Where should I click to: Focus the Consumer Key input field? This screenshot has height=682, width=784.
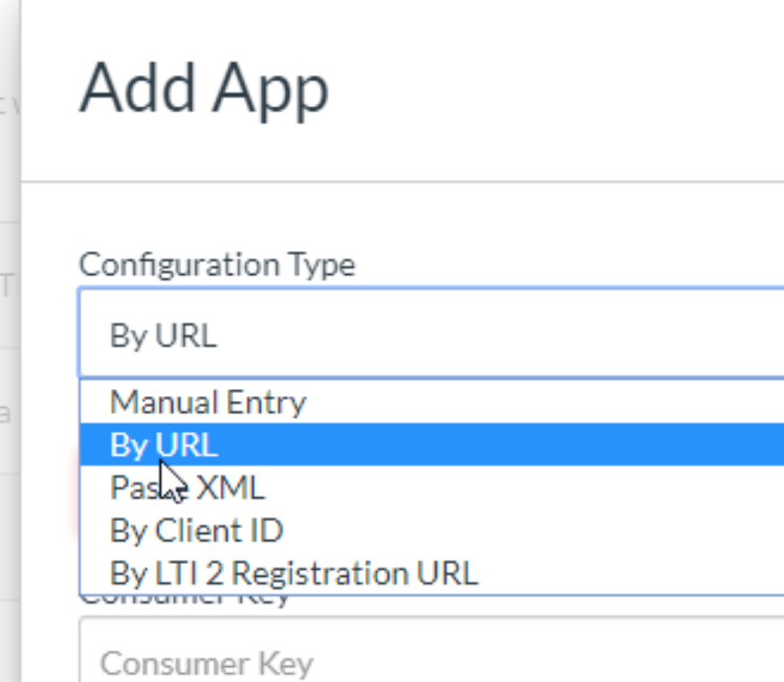pyautogui.click(x=432, y=650)
